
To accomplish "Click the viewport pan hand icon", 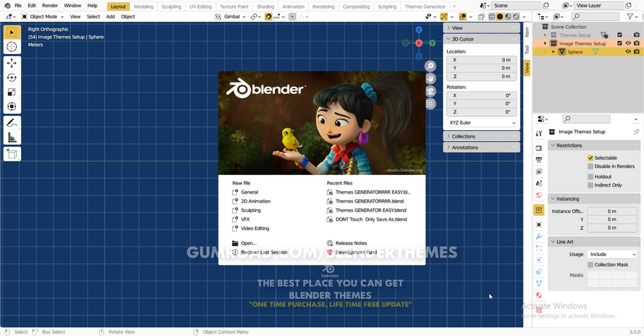I will click(430, 78).
